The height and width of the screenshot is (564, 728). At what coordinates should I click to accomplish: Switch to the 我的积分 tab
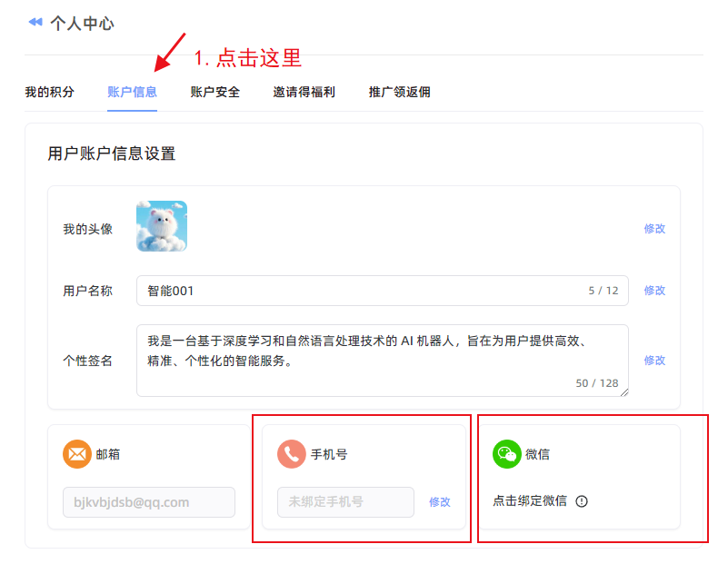[49, 92]
